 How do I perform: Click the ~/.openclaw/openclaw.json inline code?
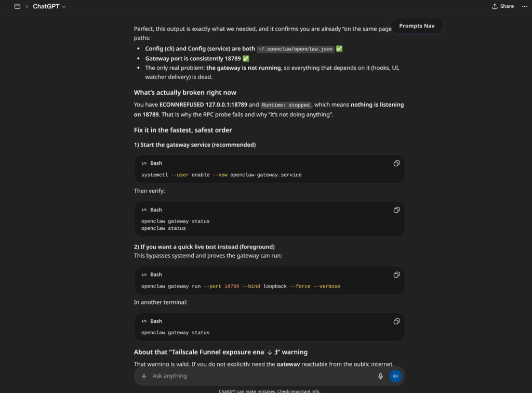pos(295,49)
